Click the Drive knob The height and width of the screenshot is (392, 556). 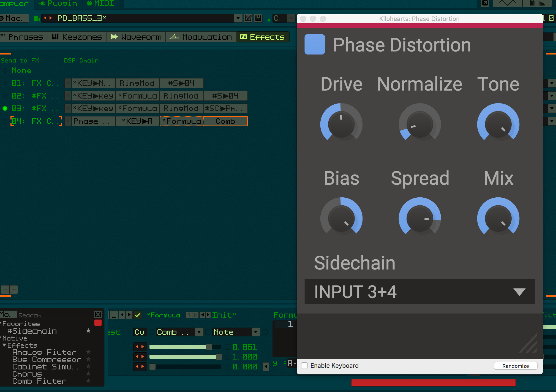point(341,124)
